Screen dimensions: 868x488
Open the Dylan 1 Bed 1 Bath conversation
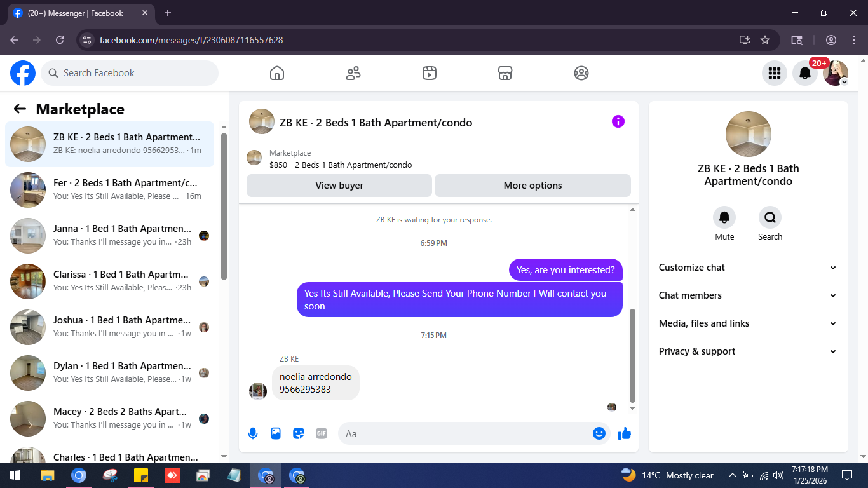pyautogui.click(x=109, y=373)
